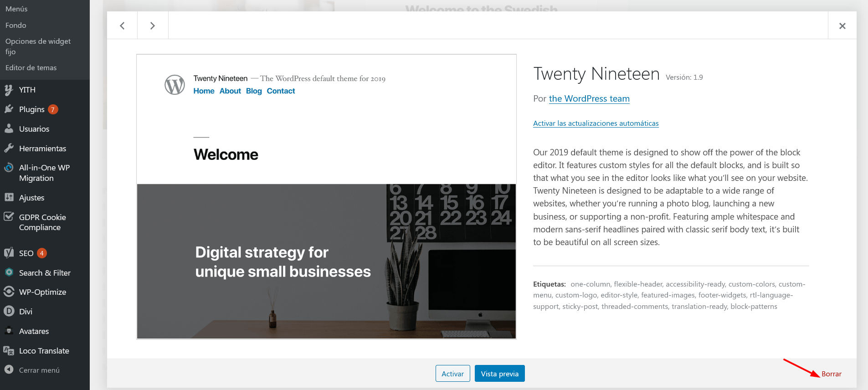Open the Fondo submenu item
Image resolution: width=868 pixels, height=390 pixels.
point(16,25)
